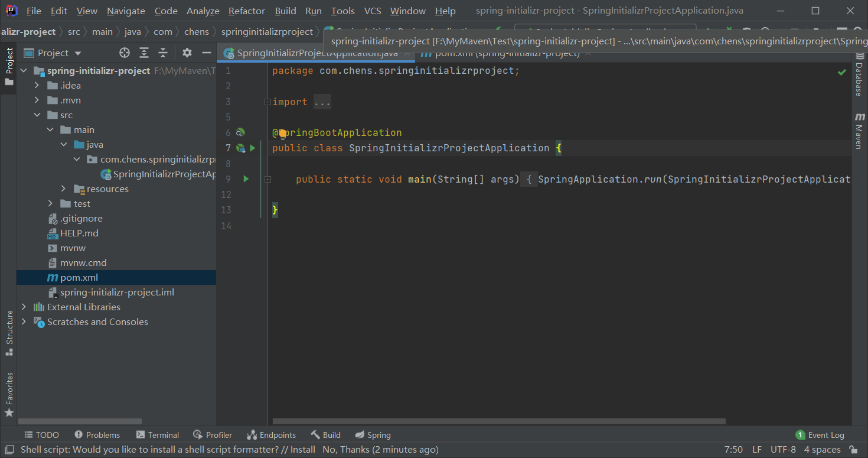The width and height of the screenshot is (868, 458).
Task: Open the Favorites tool window
Action: click(x=9, y=394)
